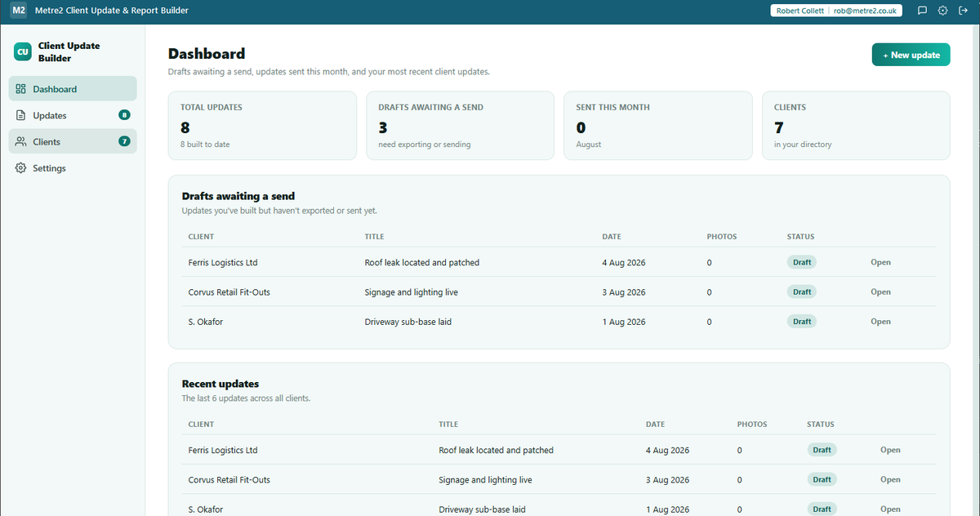Click Ferris Logistics Ltd in Recent updates table
Viewport: 980px width, 516px height.
(x=223, y=451)
